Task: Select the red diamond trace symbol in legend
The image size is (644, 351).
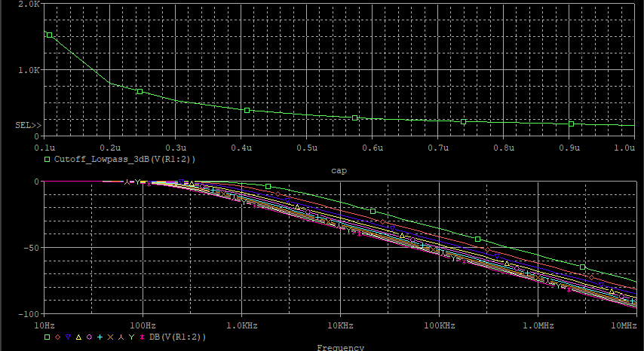Action: point(58,337)
